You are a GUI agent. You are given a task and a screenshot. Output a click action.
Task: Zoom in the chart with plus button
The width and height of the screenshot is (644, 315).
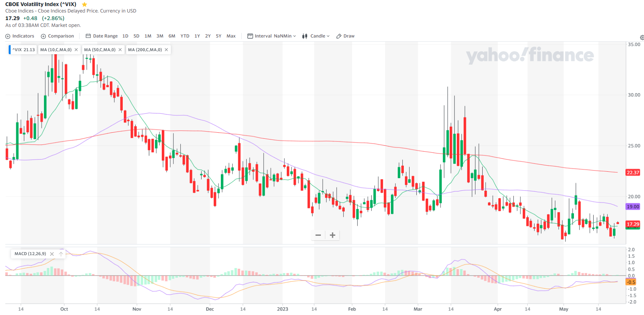333,235
